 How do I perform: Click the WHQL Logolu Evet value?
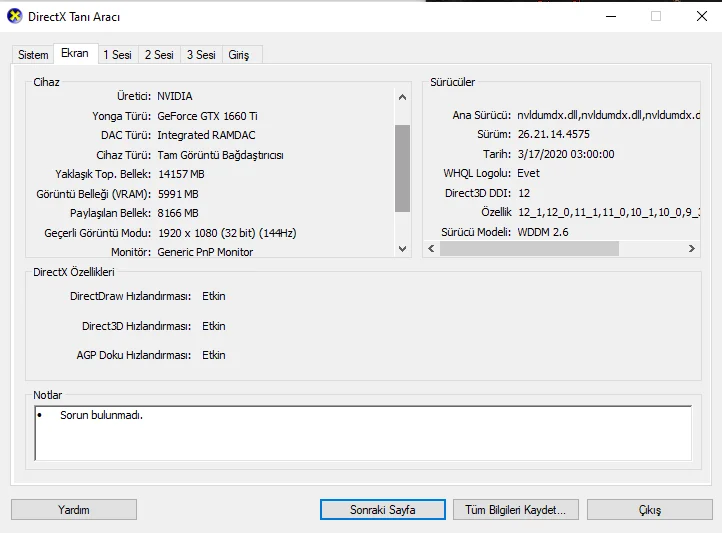(528, 174)
